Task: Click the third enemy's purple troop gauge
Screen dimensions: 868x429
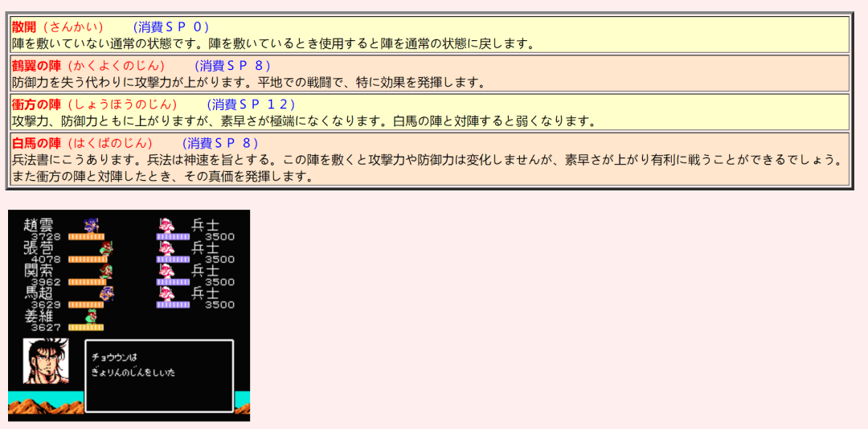Action: point(173,282)
